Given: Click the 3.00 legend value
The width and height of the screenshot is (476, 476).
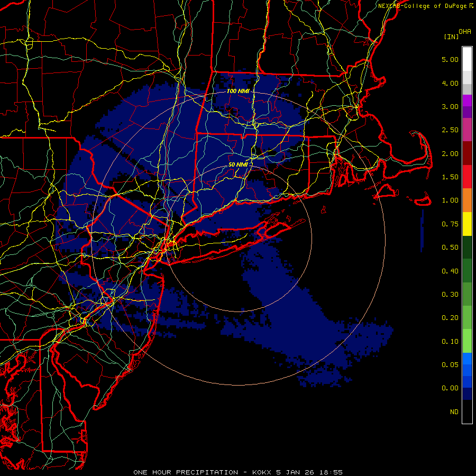Looking at the screenshot, I should (450, 106).
